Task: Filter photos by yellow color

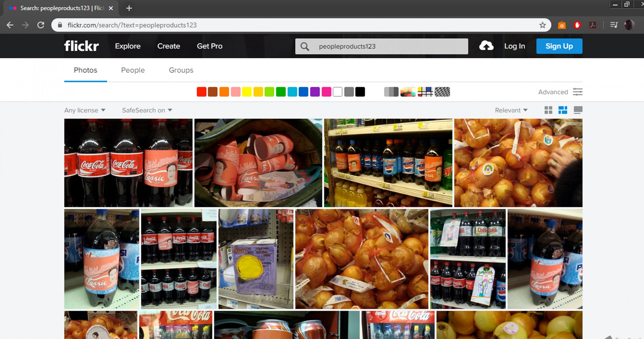Action: pyautogui.click(x=247, y=92)
